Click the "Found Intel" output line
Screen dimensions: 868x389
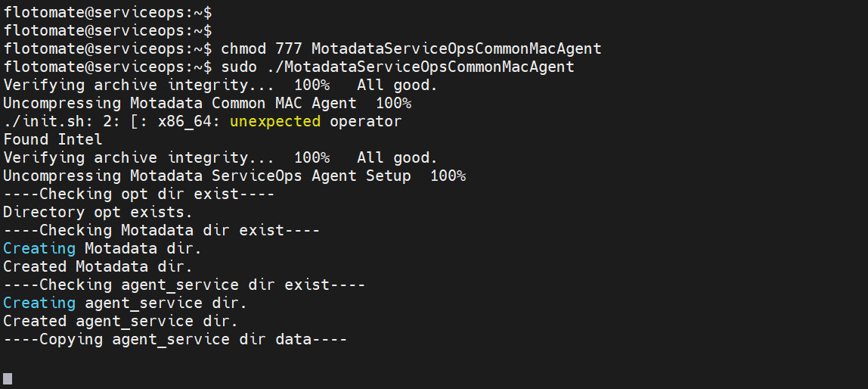pyautogui.click(x=53, y=139)
